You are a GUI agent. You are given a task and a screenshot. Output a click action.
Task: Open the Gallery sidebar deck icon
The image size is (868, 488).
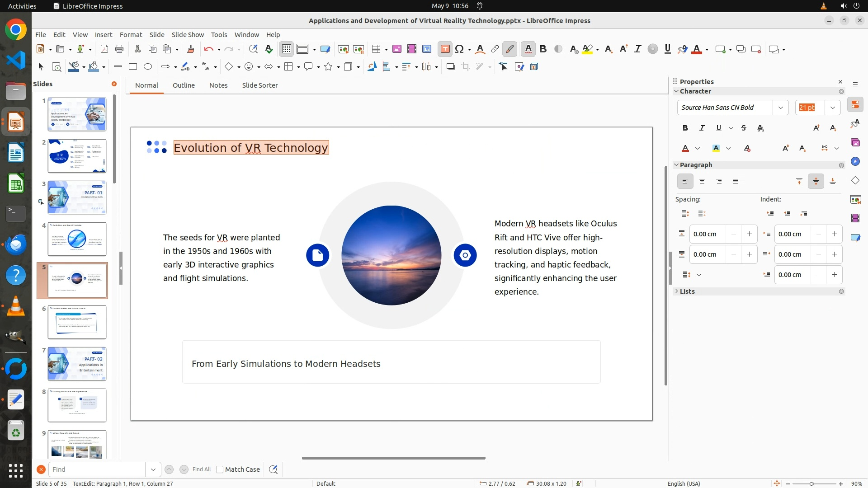click(855, 142)
